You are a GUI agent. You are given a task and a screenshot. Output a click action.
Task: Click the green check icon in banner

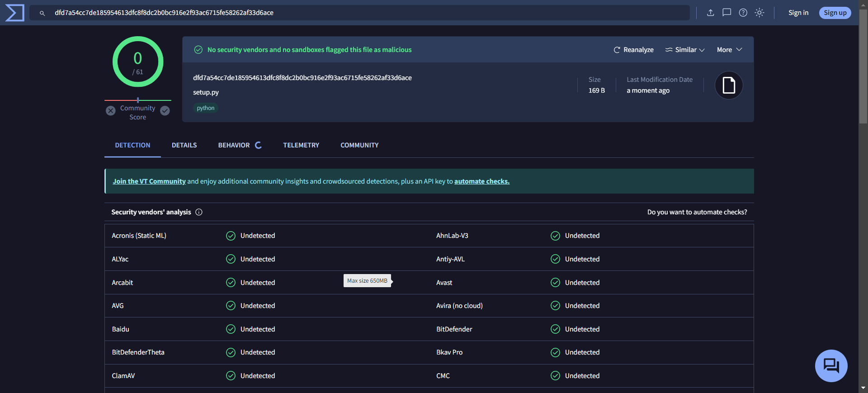(198, 50)
